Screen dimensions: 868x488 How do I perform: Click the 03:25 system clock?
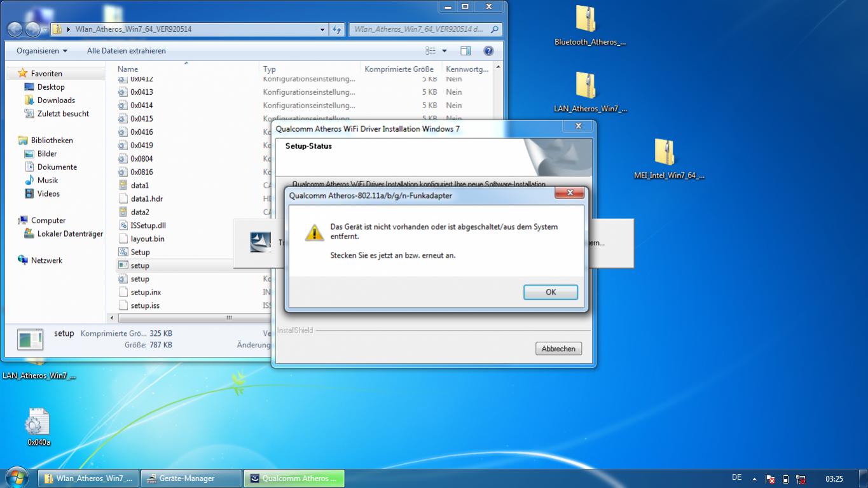834,479
